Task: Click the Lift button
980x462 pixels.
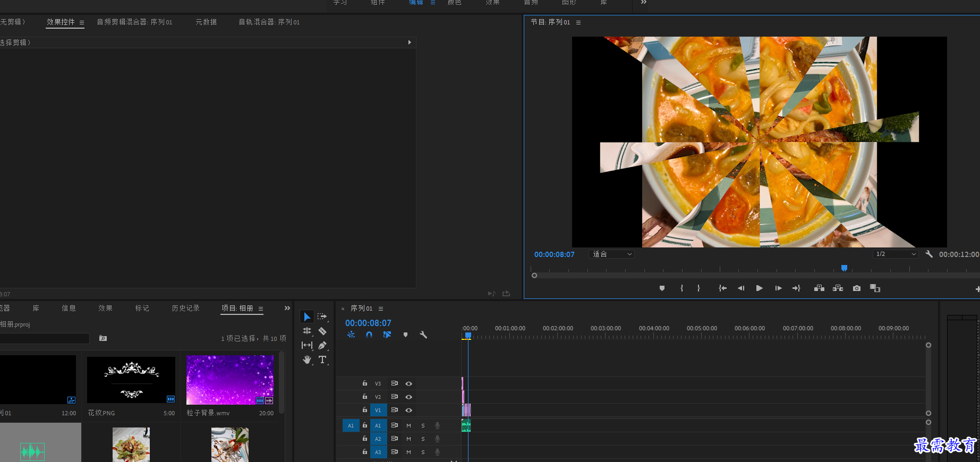Action: (819, 288)
